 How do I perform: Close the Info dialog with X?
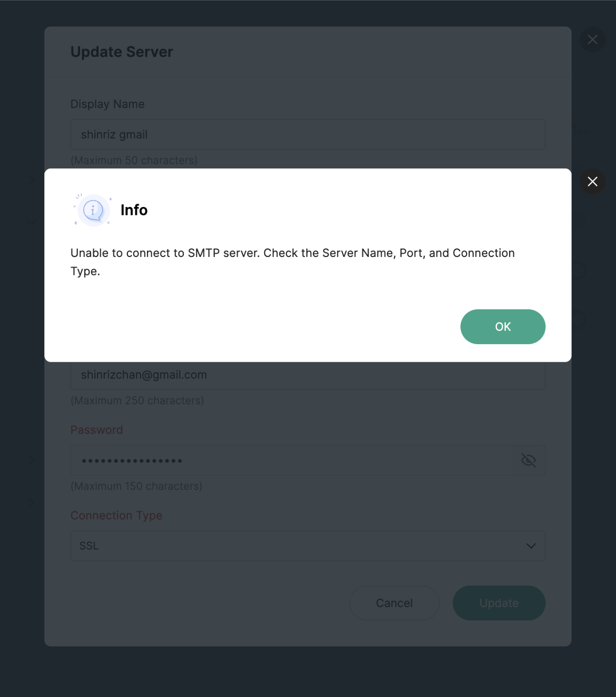(x=592, y=181)
